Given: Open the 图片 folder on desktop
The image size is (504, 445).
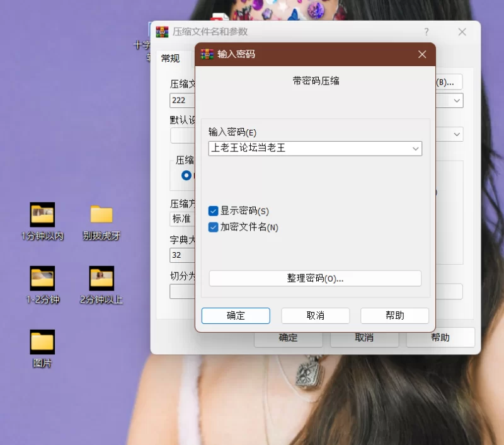Looking at the screenshot, I should tap(42, 342).
